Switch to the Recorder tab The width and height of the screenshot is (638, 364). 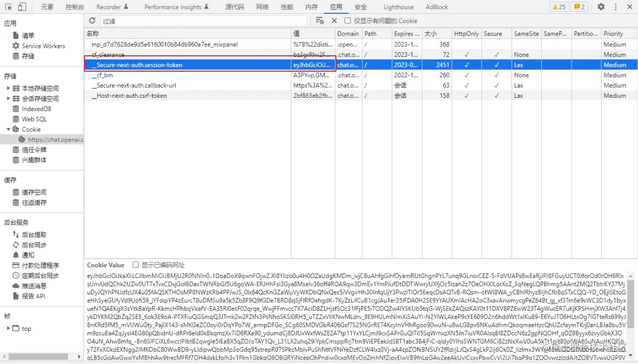click(112, 7)
